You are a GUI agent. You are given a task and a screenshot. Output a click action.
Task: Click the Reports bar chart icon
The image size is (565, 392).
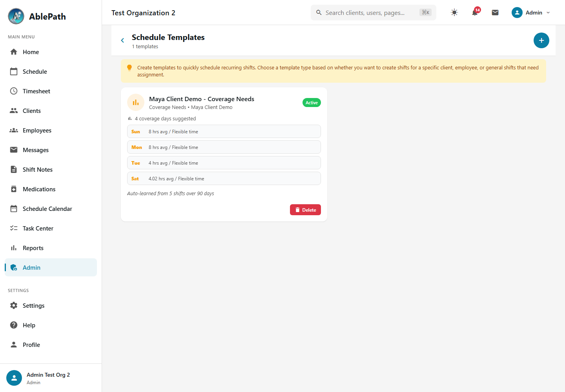pyautogui.click(x=14, y=248)
